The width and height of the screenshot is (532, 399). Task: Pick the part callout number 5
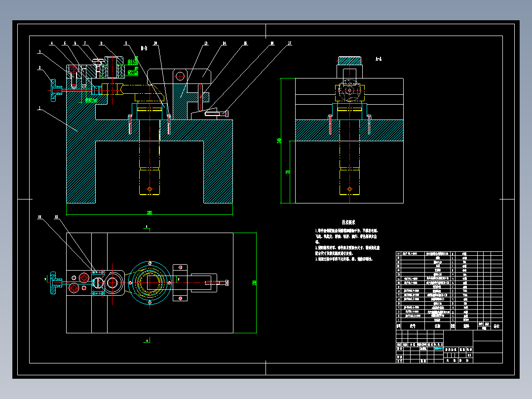(x=65, y=43)
